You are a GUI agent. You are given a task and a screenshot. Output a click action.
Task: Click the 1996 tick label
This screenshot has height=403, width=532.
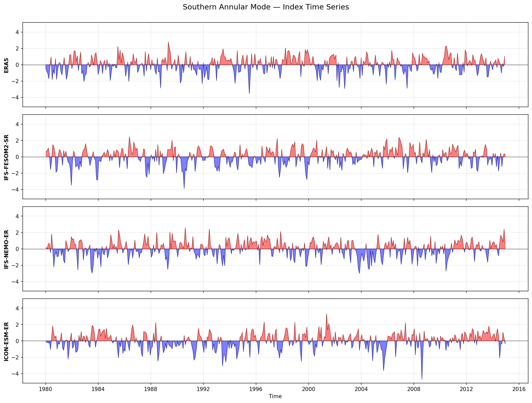256,389
